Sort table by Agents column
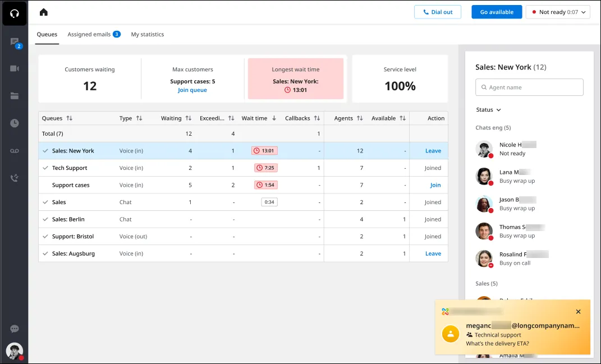 [x=360, y=118]
